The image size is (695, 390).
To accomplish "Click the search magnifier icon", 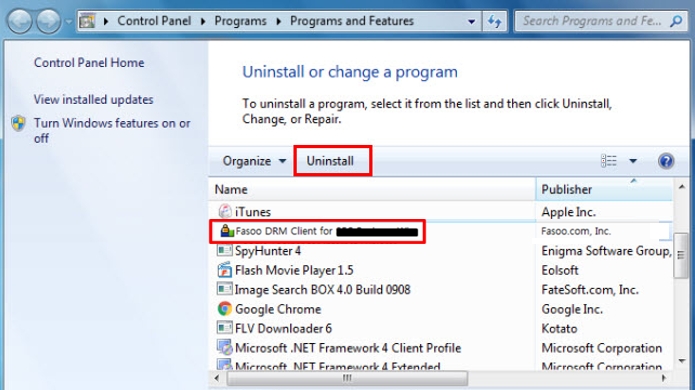I will [676, 21].
